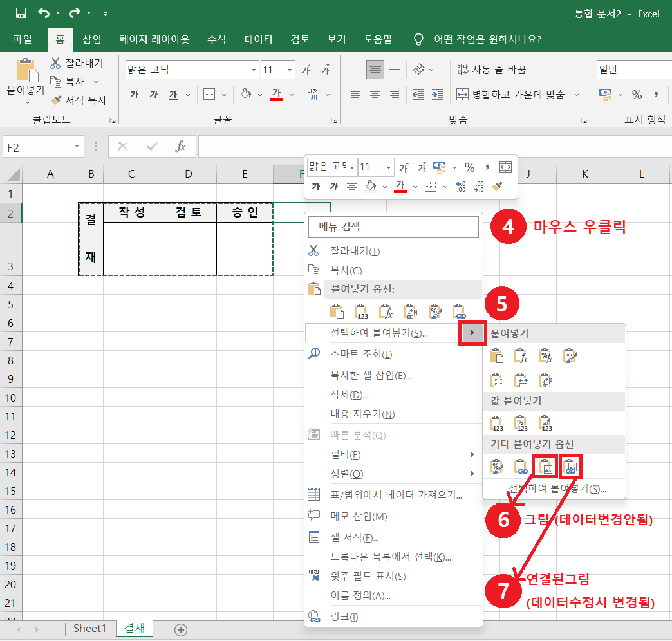Click 잘라내기 in the context menu

393,251
